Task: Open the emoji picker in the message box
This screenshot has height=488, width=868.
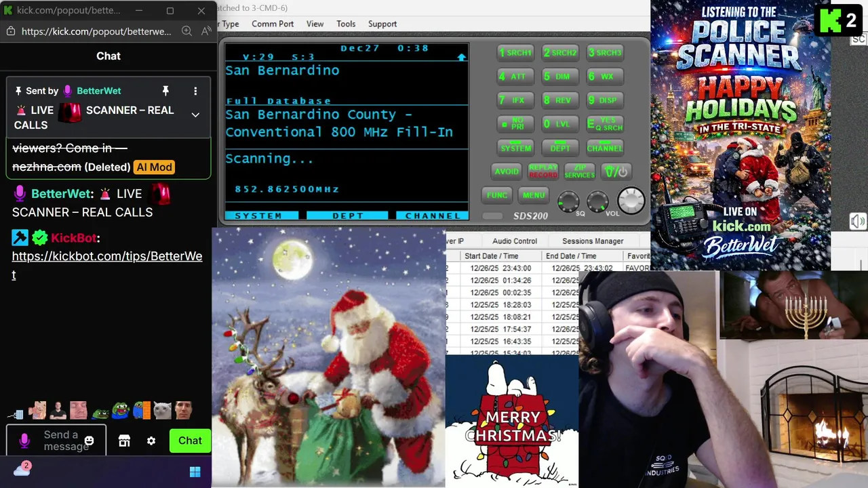Action: coord(89,441)
